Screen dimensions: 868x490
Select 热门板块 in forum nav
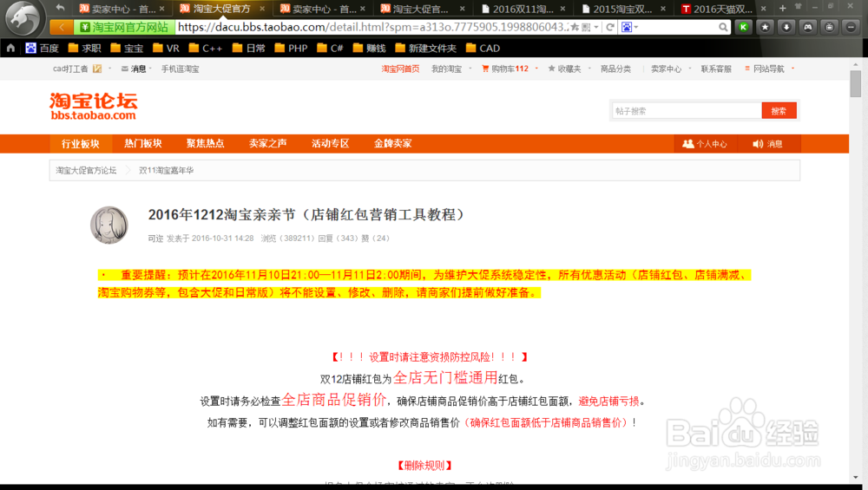coord(143,144)
